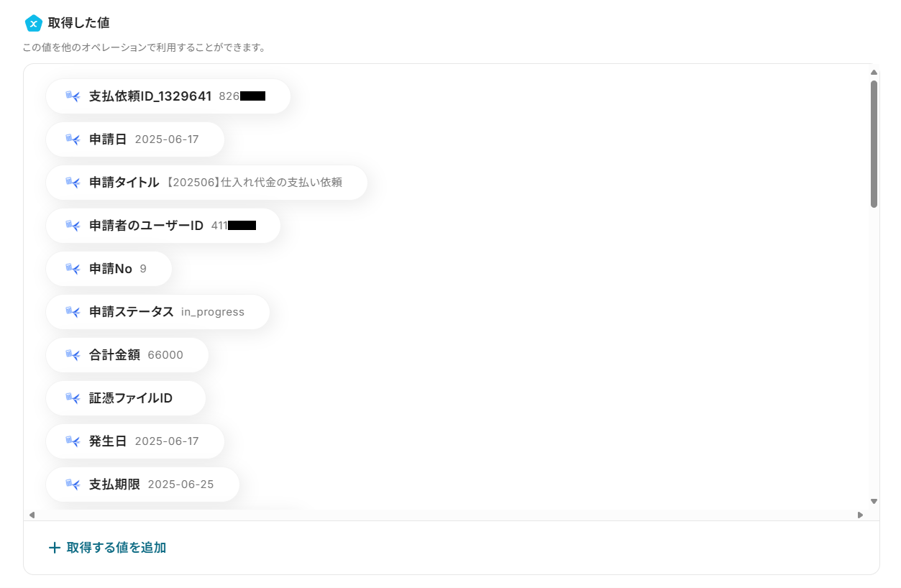
Task: Click the horizontal scrollbar's right arrow
Action: tap(860, 515)
